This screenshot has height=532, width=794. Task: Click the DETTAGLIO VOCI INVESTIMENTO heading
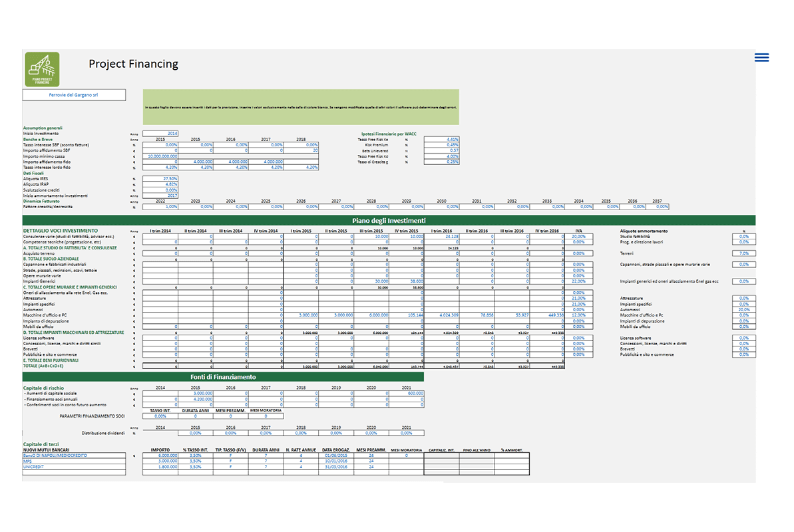[61, 231]
